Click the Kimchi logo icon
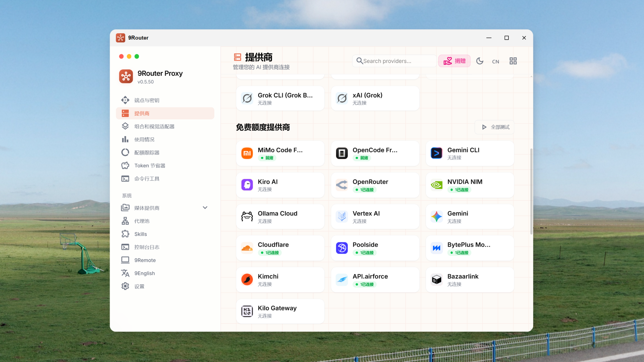Screen dimensions: 644x362 pyautogui.click(x=247, y=280)
